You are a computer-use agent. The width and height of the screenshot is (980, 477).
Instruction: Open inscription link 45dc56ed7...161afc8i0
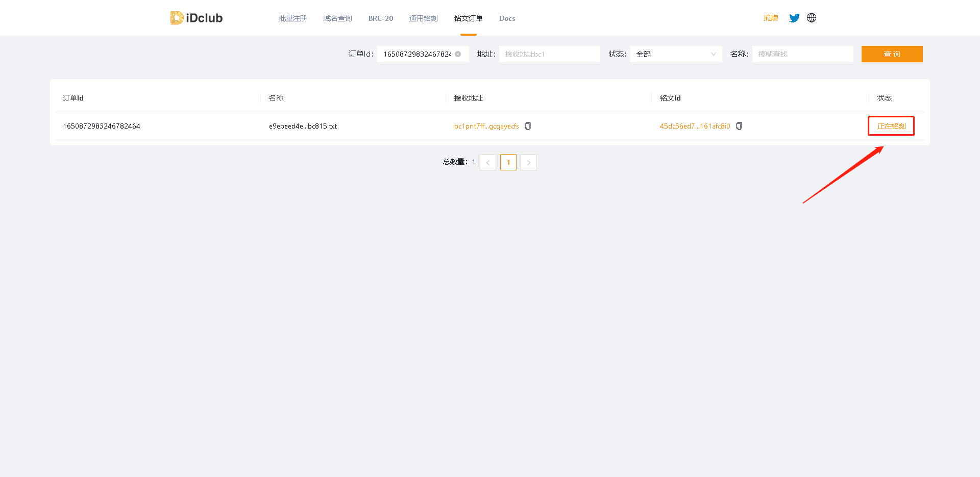click(695, 126)
